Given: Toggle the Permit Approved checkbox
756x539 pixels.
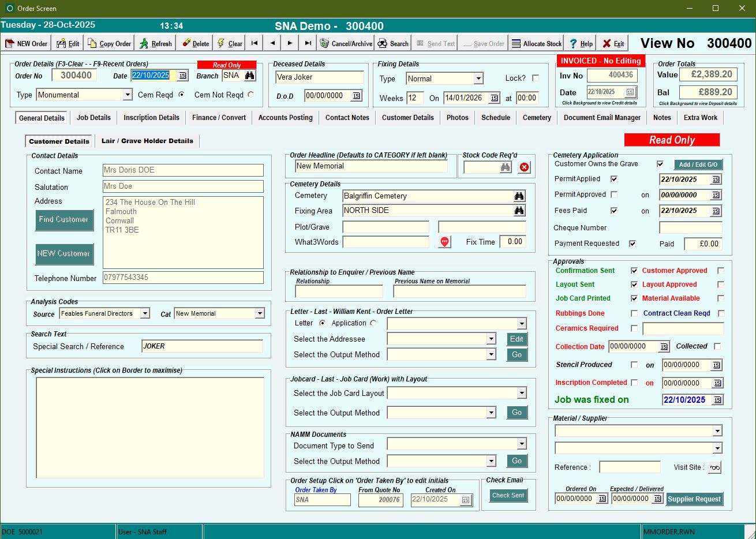Looking at the screenshot, I should 614,194.
